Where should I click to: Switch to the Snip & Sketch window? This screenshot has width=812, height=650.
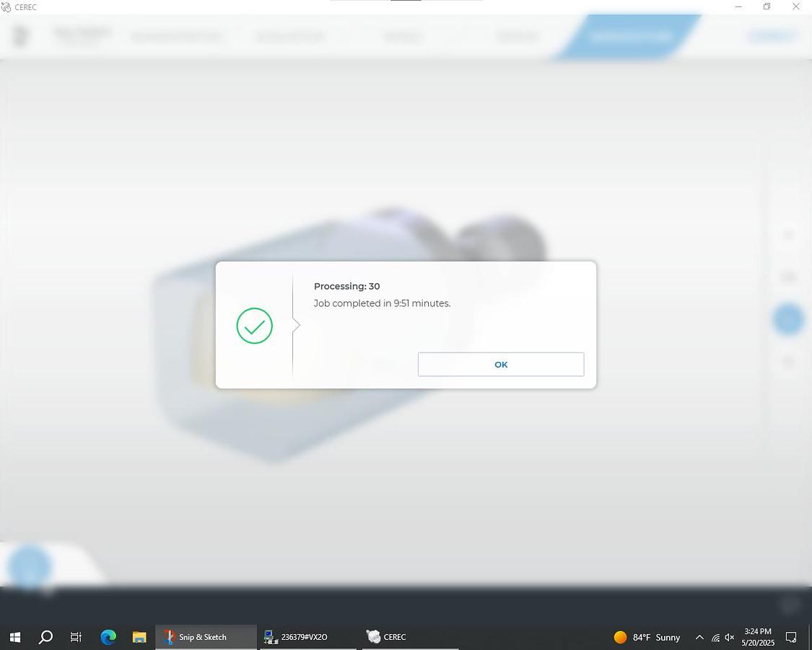tap(205, 637)
